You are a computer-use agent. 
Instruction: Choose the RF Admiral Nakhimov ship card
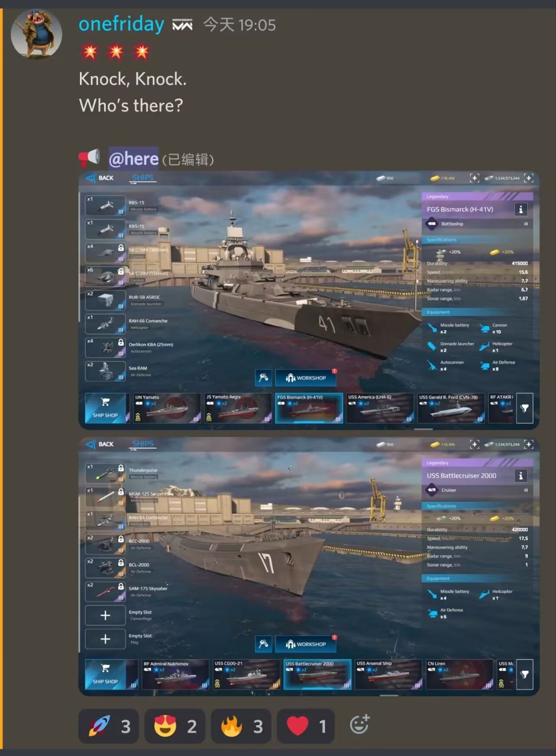175,674
